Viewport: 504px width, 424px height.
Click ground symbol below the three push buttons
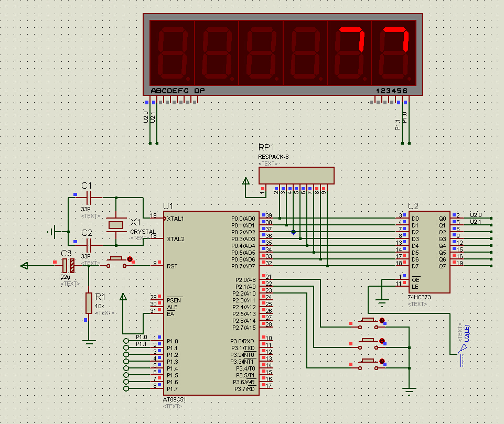pos(409,392)
